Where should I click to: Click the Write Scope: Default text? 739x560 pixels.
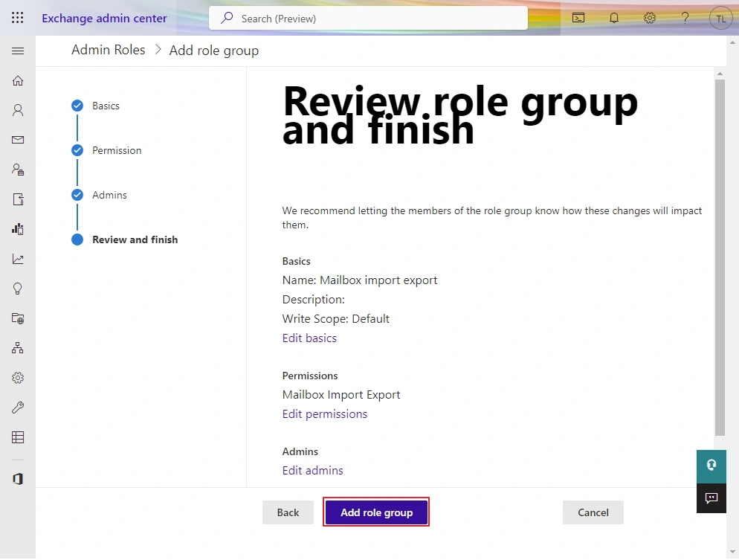[x=335, y=318]
